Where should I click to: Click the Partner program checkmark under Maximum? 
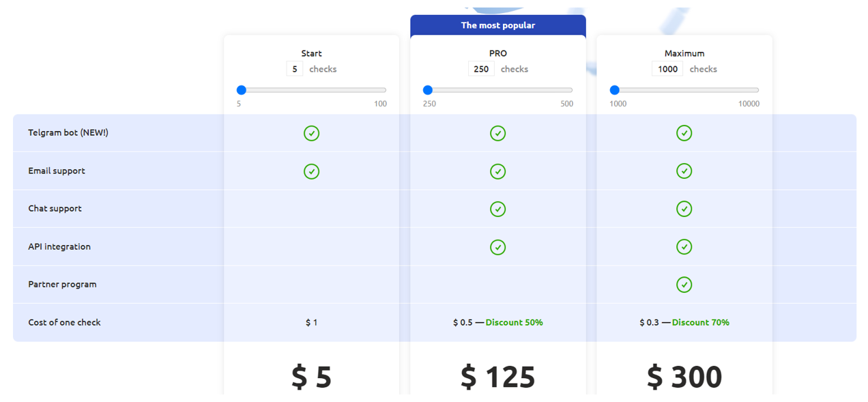pos(684,285)
